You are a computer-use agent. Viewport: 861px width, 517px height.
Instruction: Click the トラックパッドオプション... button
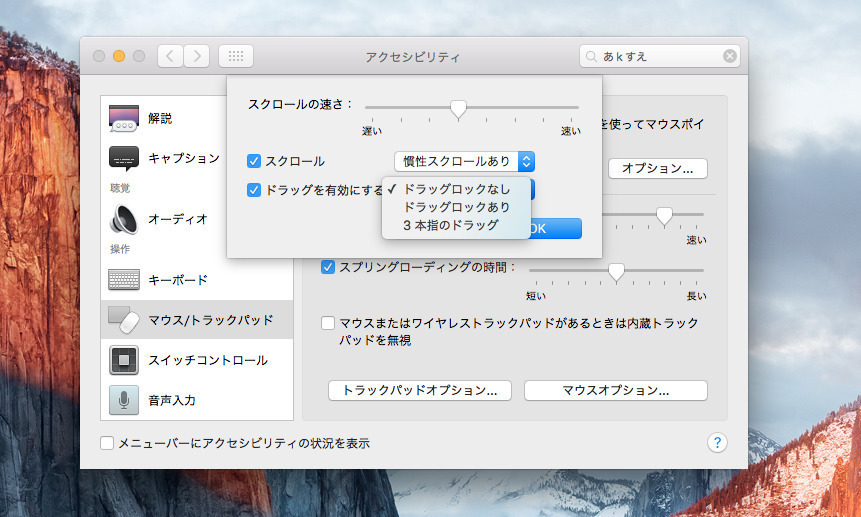pyautogui.click(x=420, y=390)
